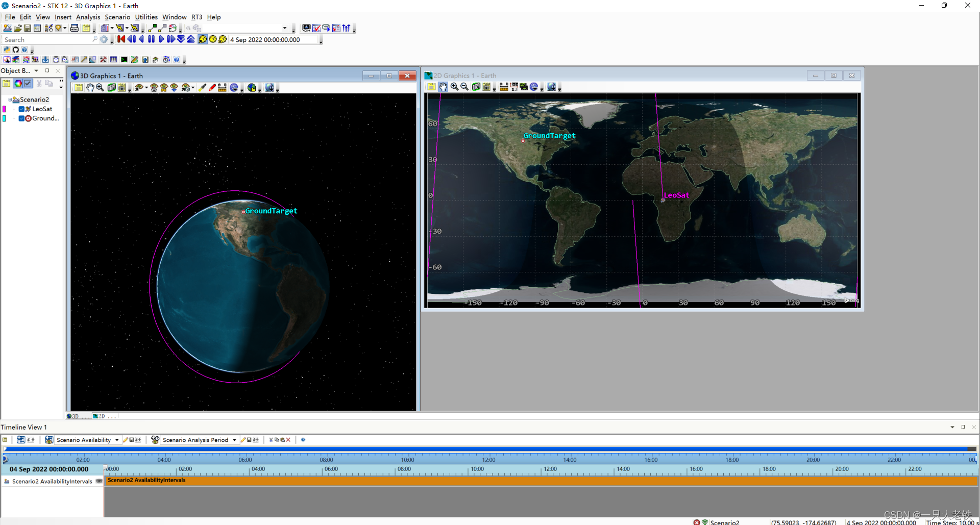Click the table/grid icon in lower toolbar
Image resolution: width=980 pixels, height=525 pixels.
coord(113,60)
